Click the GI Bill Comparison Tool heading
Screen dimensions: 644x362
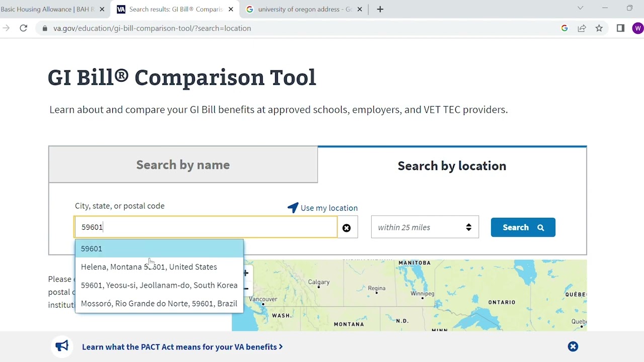182,77
